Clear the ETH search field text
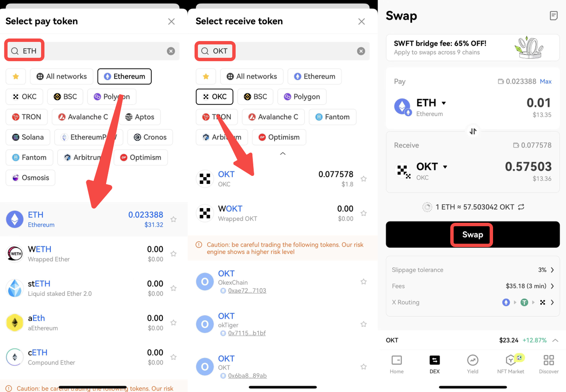Screen dimensions: 566x392 (171, 51)
